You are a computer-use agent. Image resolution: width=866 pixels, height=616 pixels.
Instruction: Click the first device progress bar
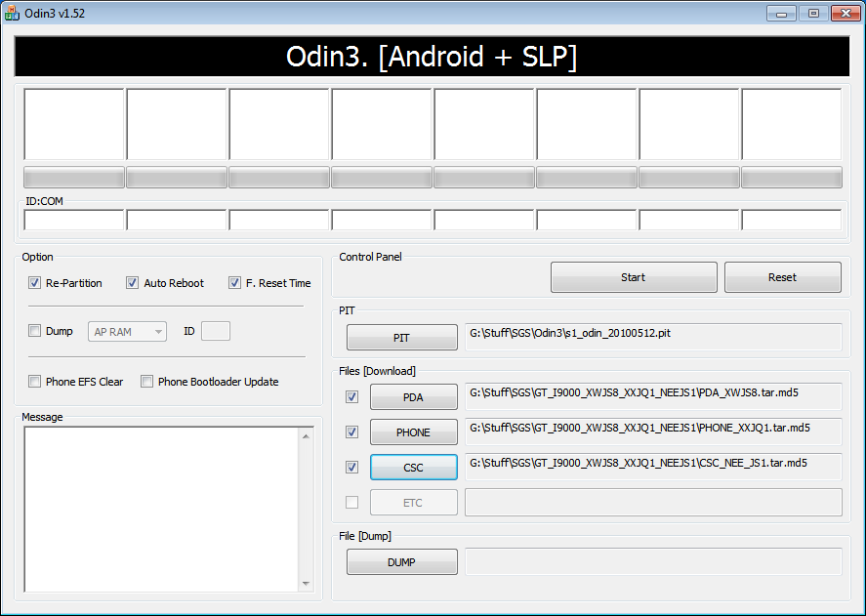pos(74,178)
